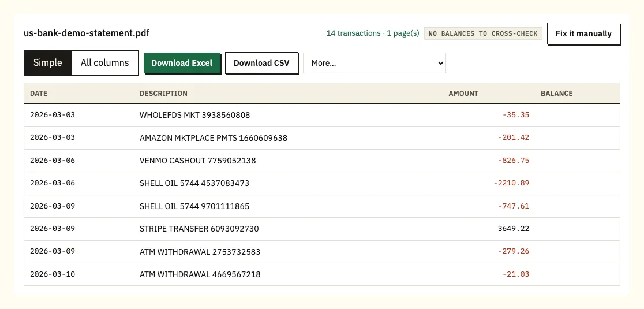Select VENMO CASHOUT 7759052138 description
644x309 pixels.
197,161
